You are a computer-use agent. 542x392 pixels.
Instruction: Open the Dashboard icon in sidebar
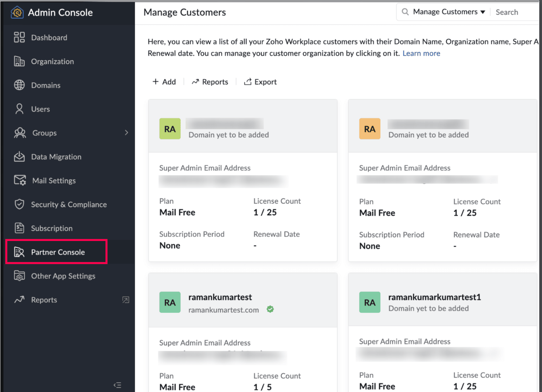pos(19,37)
